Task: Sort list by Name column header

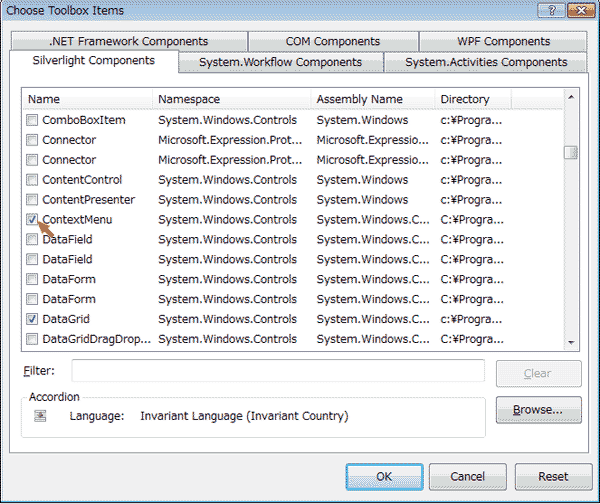Action: click(x=87, y=99)
